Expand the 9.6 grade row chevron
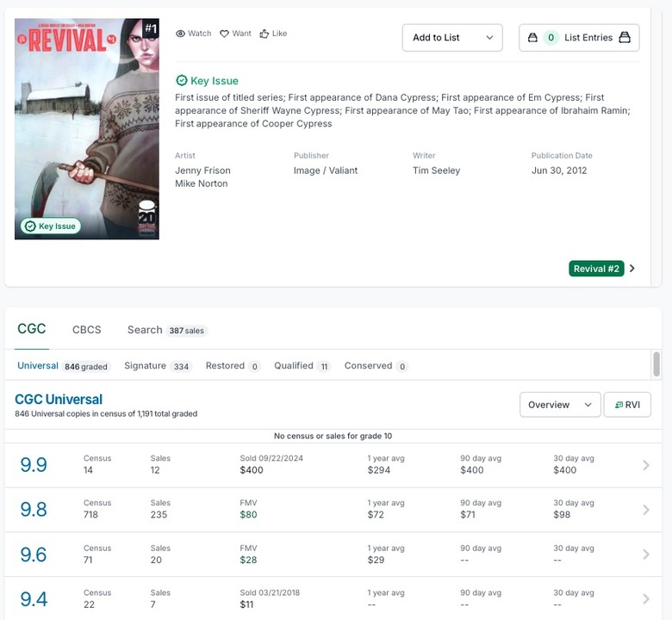Image resolution: width=672 pixels, height=620 pixels. coord(646,554)
